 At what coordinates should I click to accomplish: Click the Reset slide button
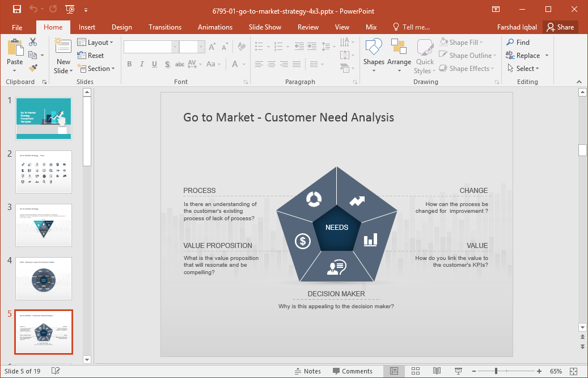point(91,56)
